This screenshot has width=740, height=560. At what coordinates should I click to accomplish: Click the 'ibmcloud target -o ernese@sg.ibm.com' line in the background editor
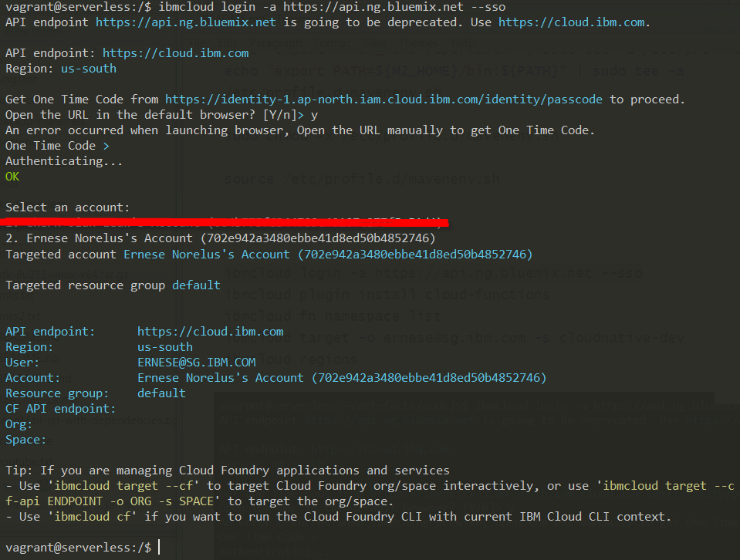pos(454,338)
